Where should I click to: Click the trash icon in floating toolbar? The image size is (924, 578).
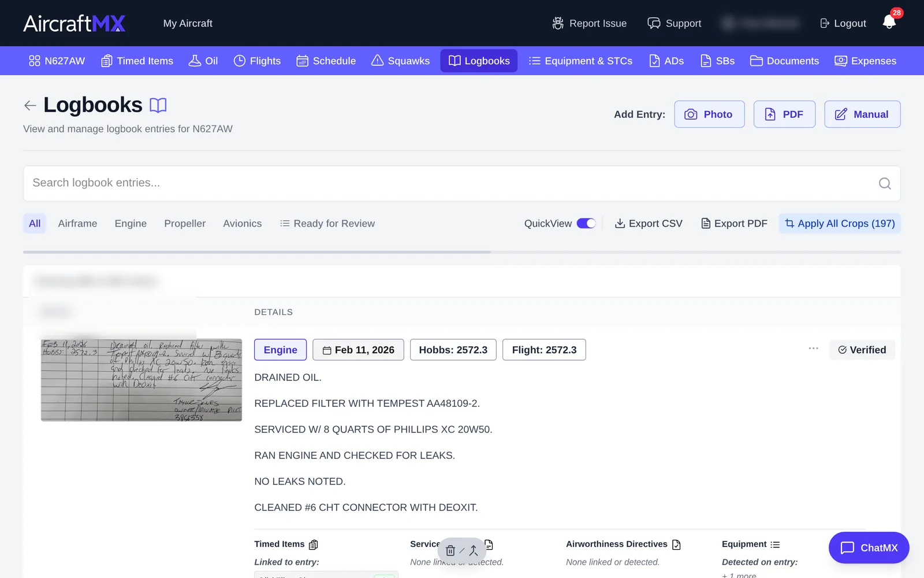tap(450, 551)
